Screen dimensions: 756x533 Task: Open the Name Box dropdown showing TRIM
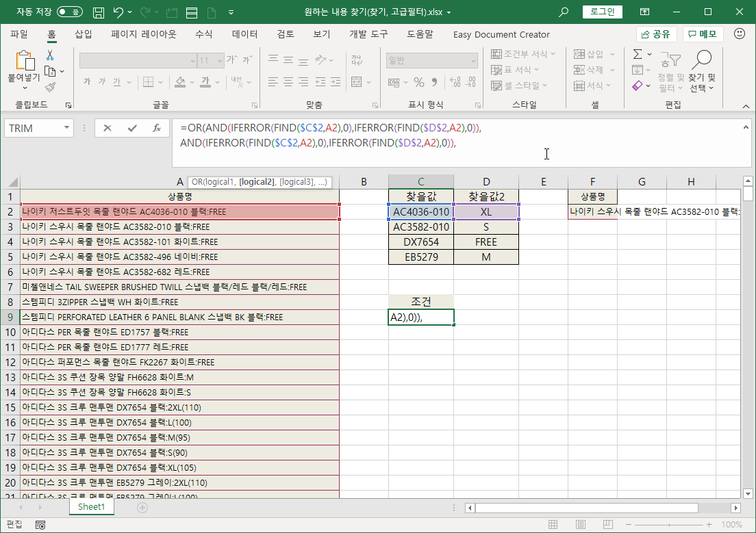click(66, 128)
